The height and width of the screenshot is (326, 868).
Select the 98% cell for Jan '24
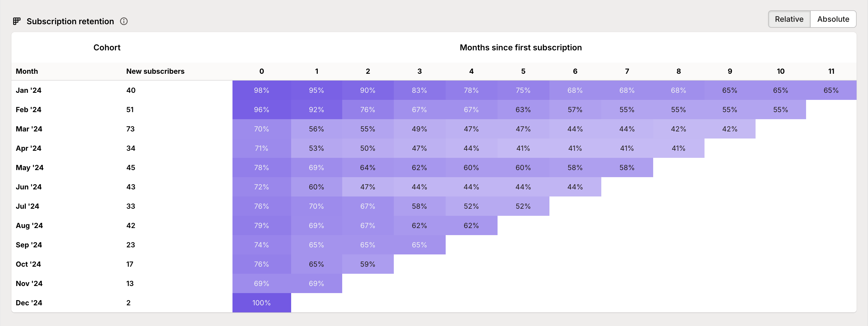coord(262,90)
